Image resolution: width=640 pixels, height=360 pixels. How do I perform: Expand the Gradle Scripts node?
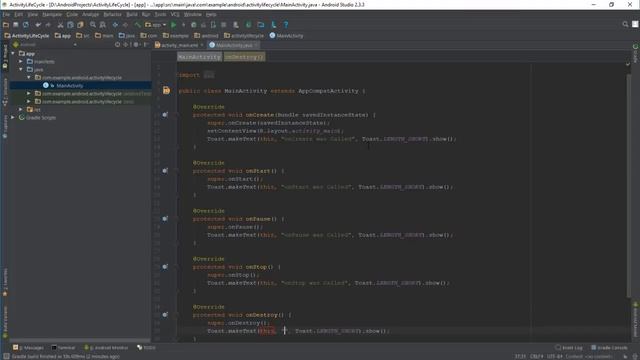click(x=13, y=118)
